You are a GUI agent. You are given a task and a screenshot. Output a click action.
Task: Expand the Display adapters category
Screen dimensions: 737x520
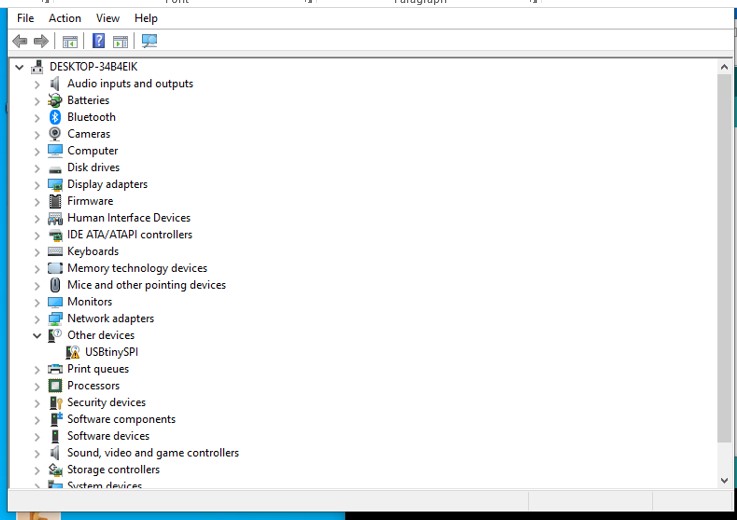pyautogui.click(x=37, y=185)
